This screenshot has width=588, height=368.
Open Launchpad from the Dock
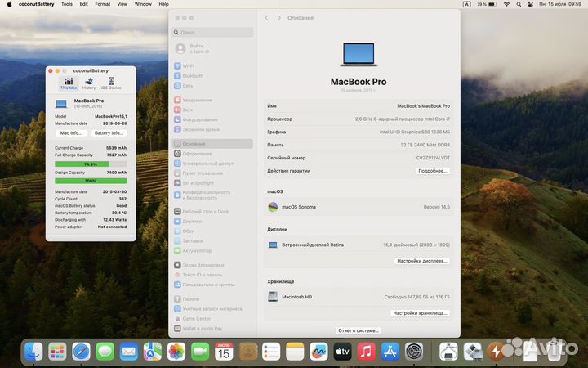click(57, 352)
